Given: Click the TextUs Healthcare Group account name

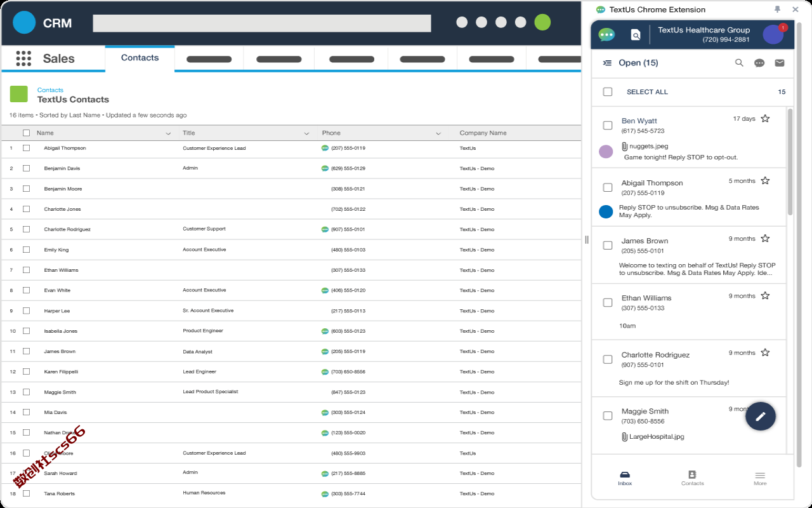Looking at the screenshot, I should point(704,30).
